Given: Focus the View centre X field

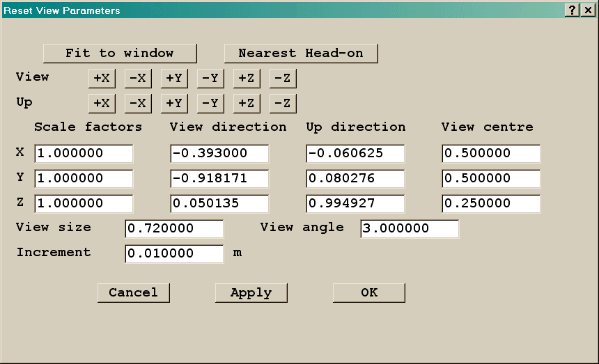Looking at the screenshot, I should coord(491,153).
